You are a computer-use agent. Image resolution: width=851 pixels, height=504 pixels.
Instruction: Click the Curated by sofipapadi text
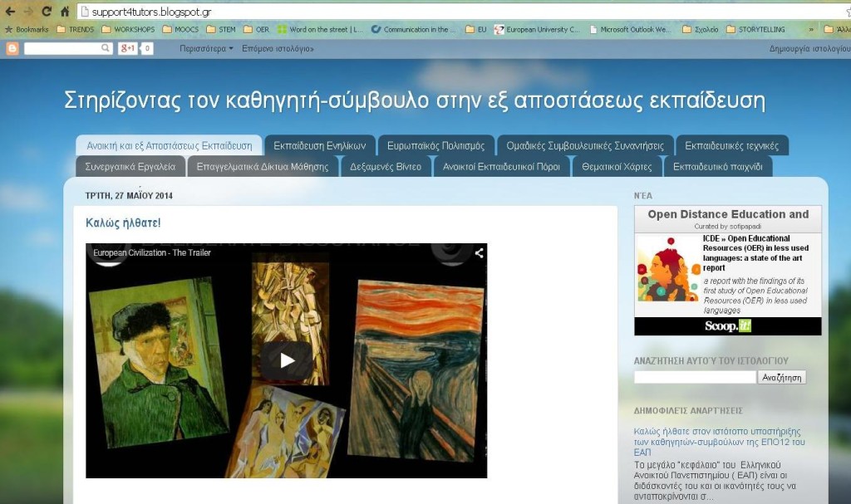[x=727, y=226]
